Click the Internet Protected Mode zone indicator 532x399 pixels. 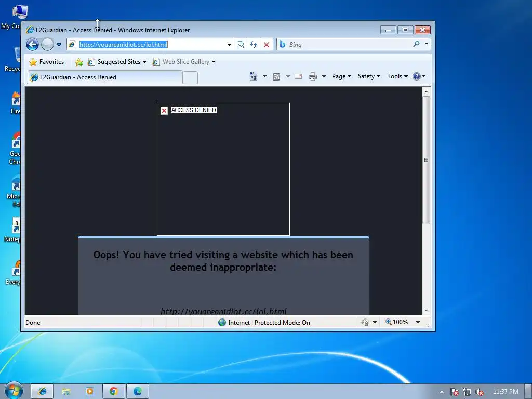pyautogui.click(x=264, y=322)
